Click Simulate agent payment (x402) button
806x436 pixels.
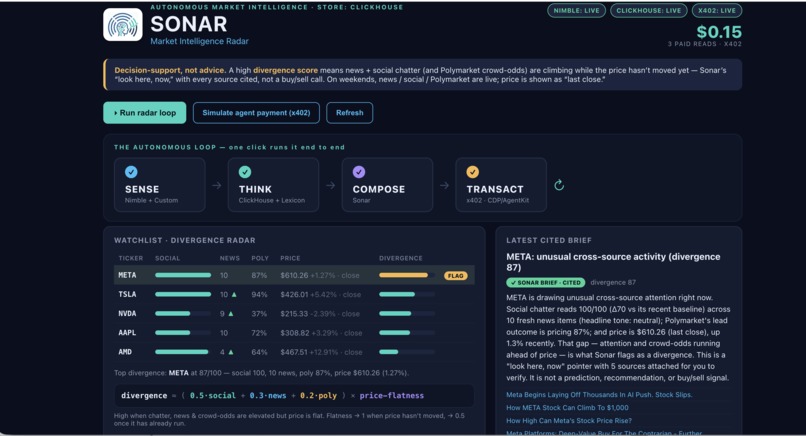coord(256,113)
